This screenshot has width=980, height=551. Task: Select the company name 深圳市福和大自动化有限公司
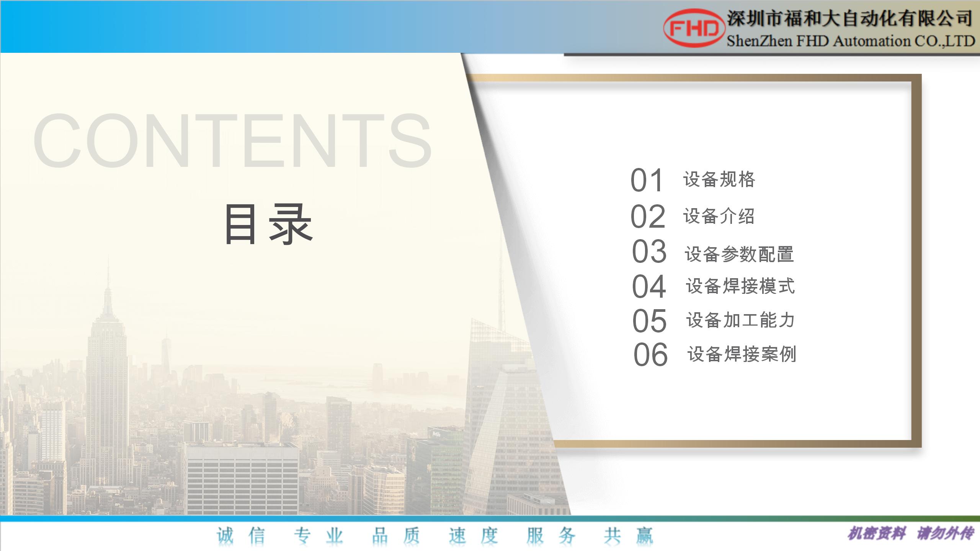pos(850,18)
